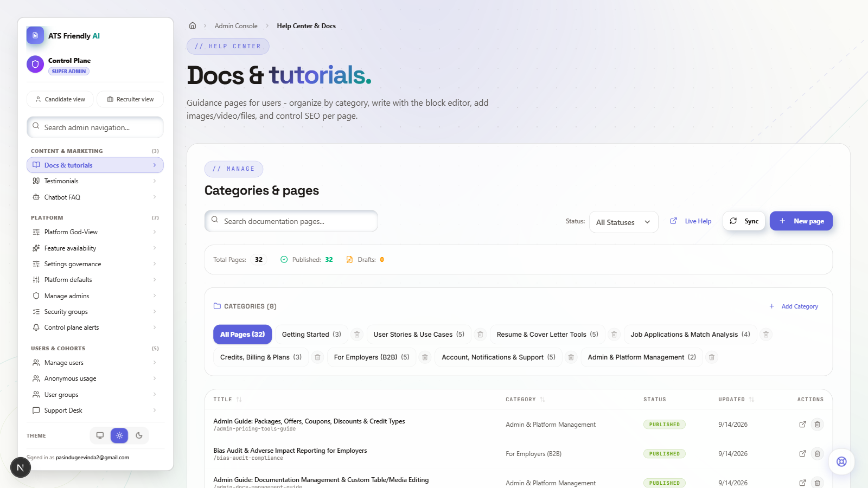Screen dimensions: 868x488
Task: Delete the Bias Audit page row
Action: pyautogui.click(x=818, y=454)
